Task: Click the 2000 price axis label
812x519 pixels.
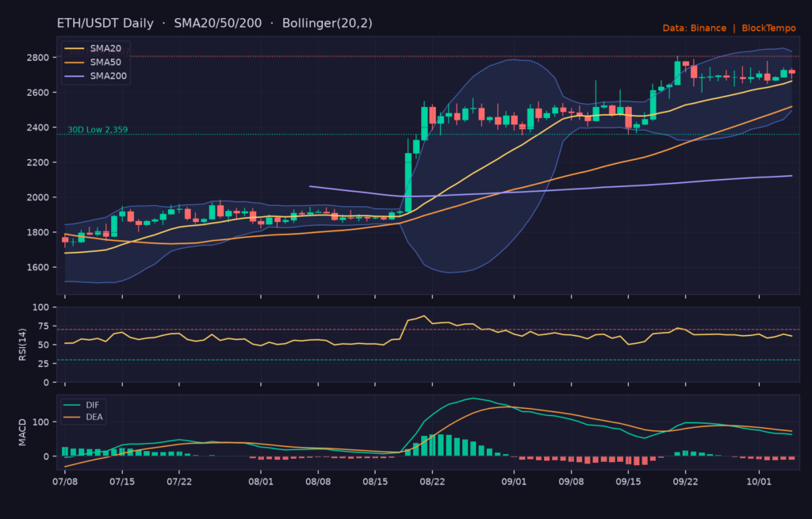Action: 38,197
